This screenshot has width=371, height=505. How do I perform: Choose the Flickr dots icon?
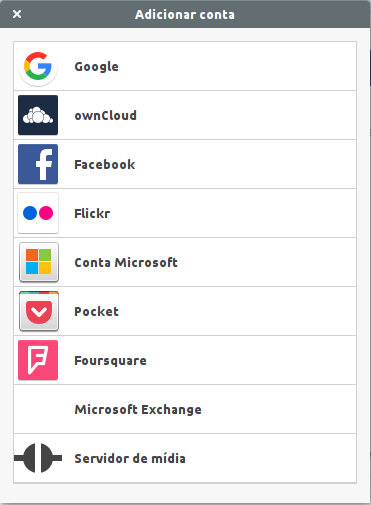(x=38, y=213)
